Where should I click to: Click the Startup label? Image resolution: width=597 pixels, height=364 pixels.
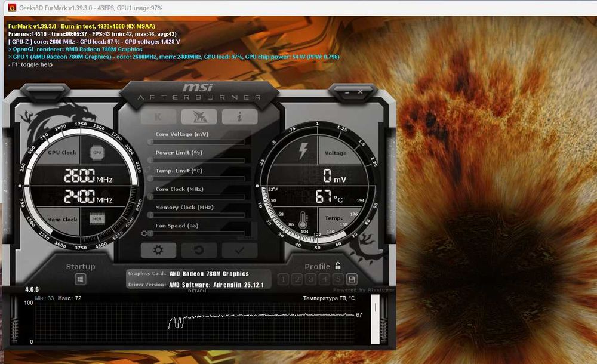pos(81,267)
